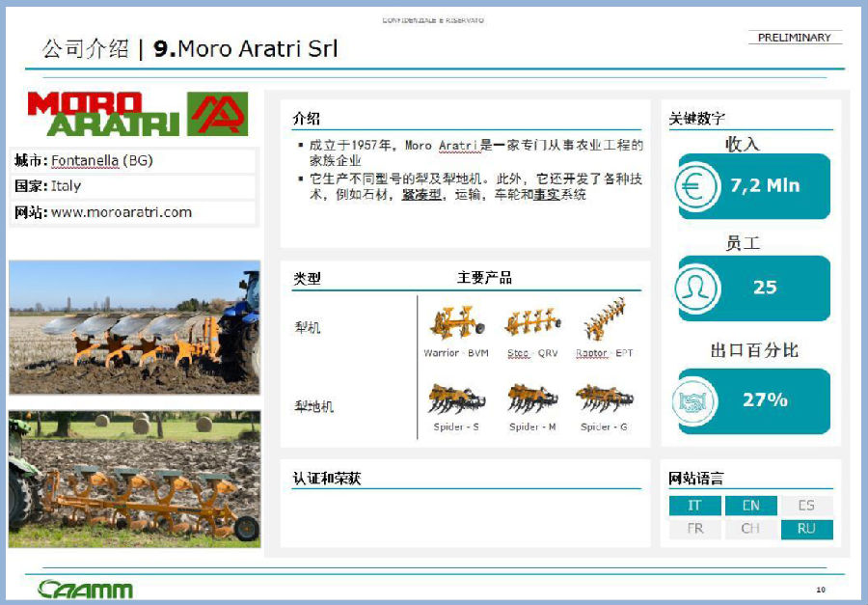The image size is (868, 605).
Task: Click the 犁机 category label
Action: (308, 327)
